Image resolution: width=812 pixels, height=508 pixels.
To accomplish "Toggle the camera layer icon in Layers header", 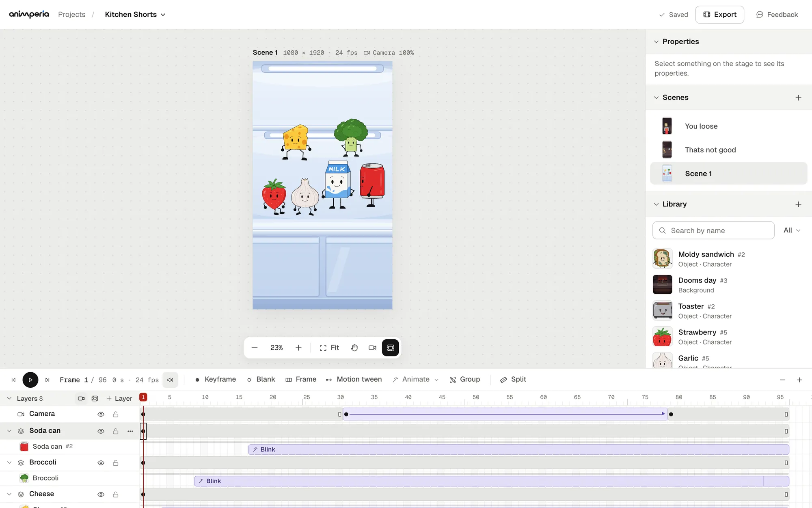I will [x=81, y=398].
